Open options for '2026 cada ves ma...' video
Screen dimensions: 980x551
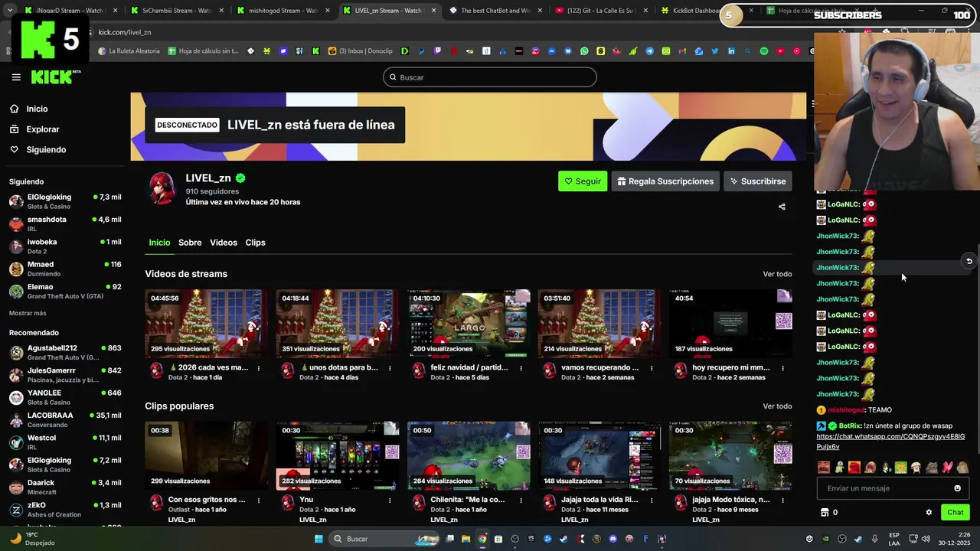pyautogui.click(x=259, y=368)
